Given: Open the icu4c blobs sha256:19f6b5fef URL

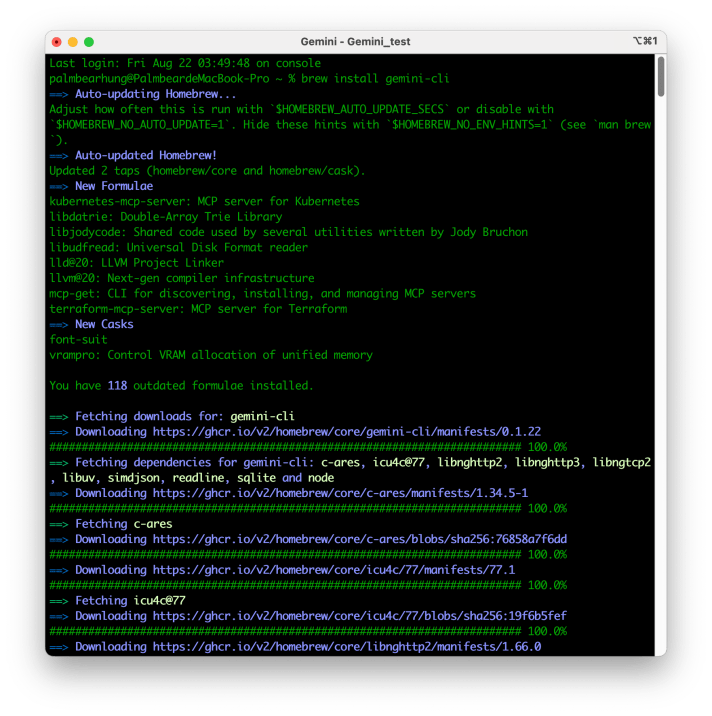Looking at the screenshot, I should pos(360,616).
